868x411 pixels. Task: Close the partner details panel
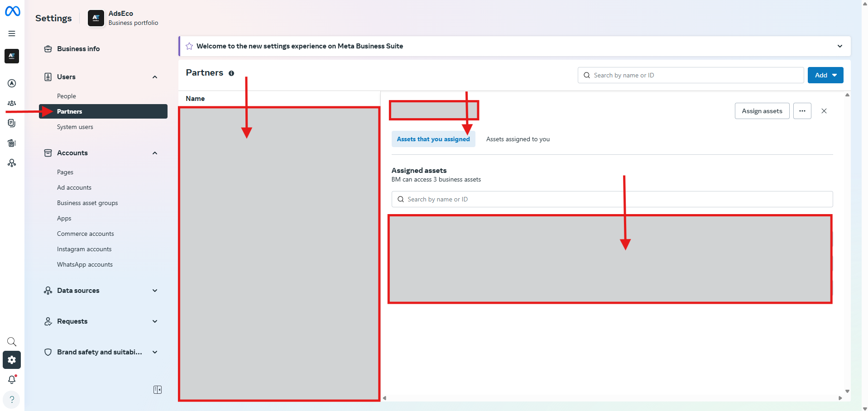point(824,111)
